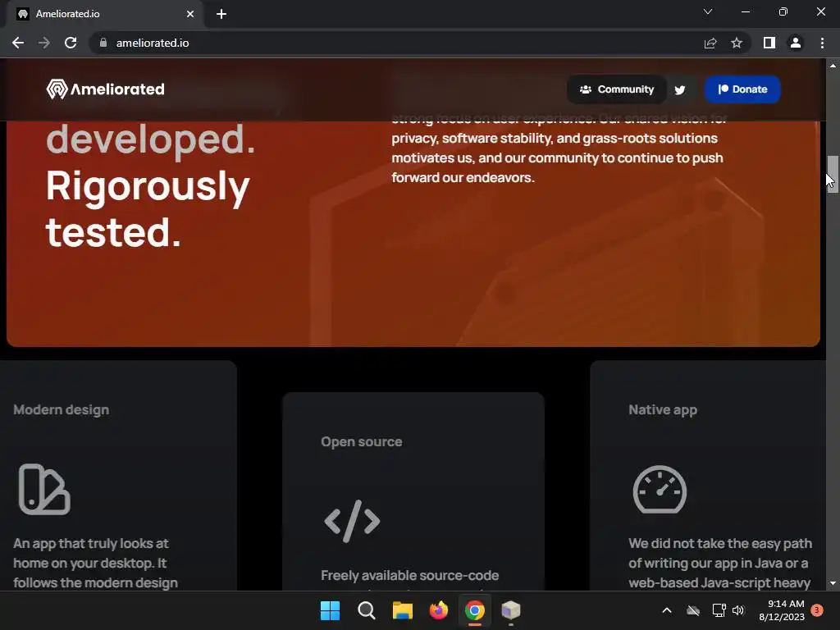This screenshot has width=840, height=630.
Task: Click 'forward our endeavors.' paragraph text
Action: (x=463, y=177)
